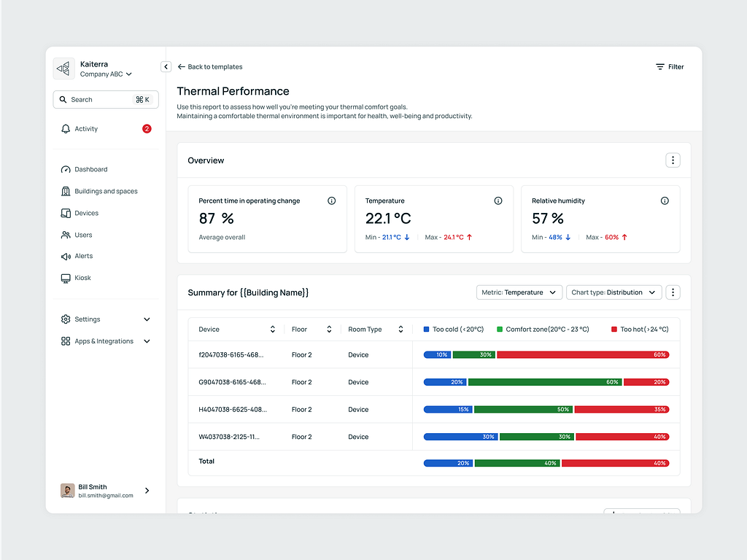Show info for Percent time in operating change
Screen dimensions: 747x560
click(332, 201)
